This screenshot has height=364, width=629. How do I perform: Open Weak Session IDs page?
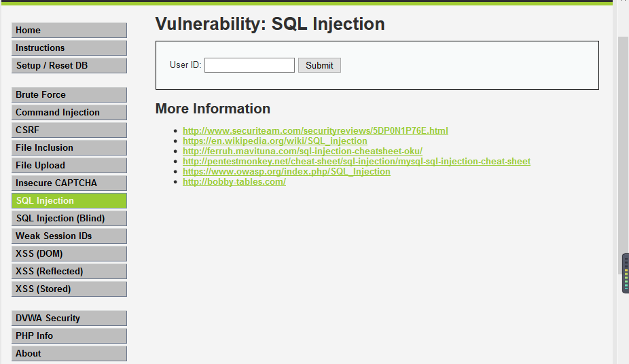tap(69, 236)
